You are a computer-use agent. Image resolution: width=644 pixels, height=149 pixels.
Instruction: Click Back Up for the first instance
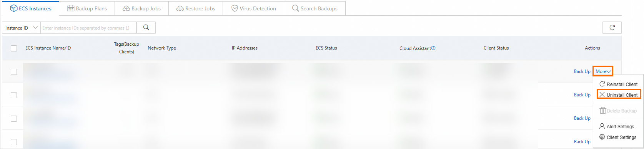pos(582,71)
